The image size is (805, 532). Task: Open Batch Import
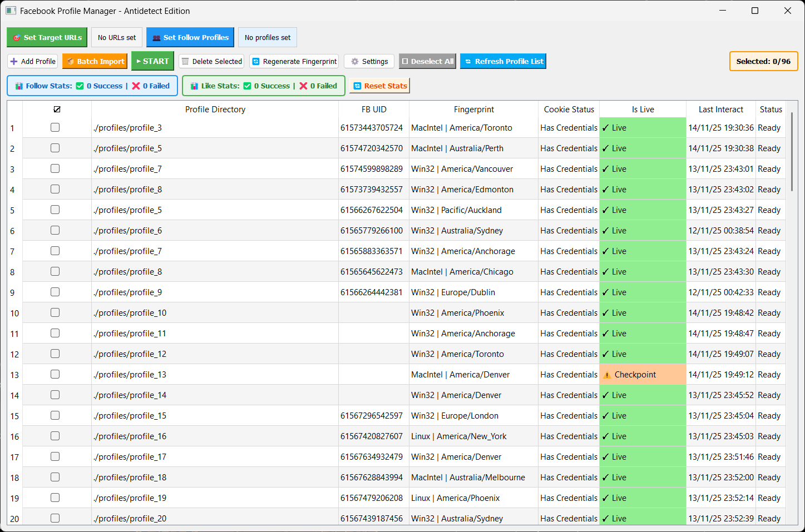(x=95, y=61)
